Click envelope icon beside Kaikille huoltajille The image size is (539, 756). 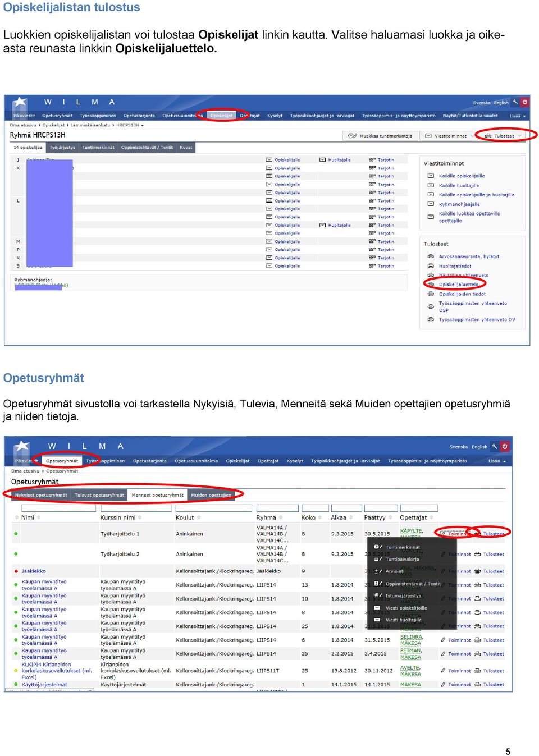431,185
